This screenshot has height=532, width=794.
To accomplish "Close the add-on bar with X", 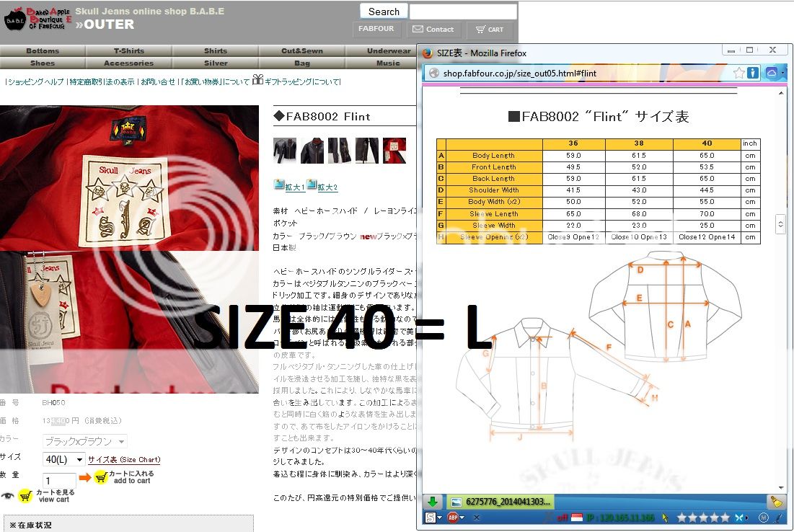I will pyautogui.click(x=477, y=518).
